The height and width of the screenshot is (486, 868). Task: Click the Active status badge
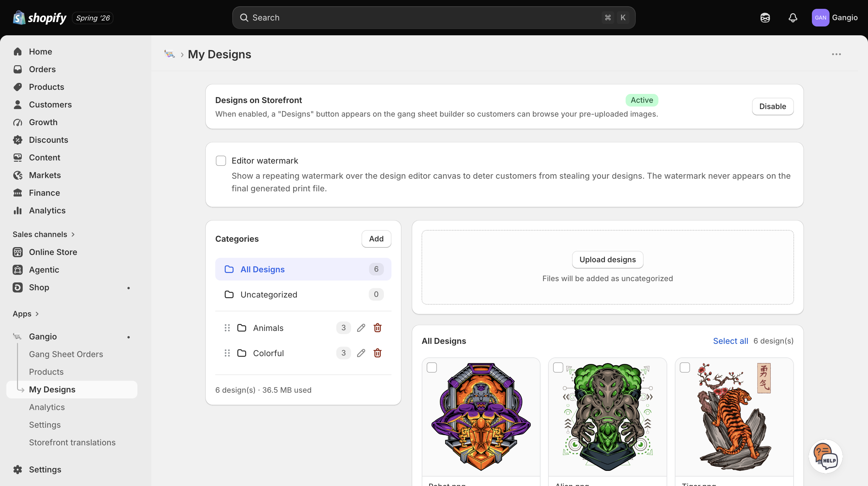coord(642,100)
